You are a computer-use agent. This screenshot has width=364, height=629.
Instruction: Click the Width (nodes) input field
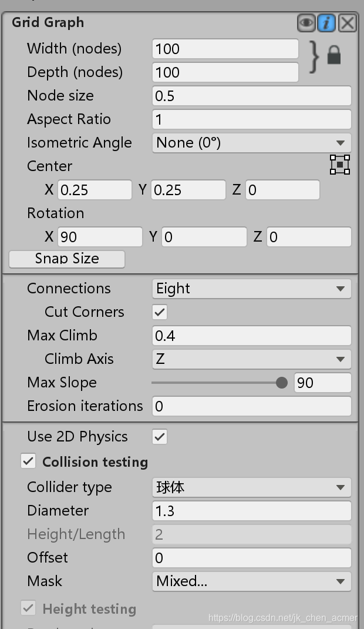tap(224, 49)
